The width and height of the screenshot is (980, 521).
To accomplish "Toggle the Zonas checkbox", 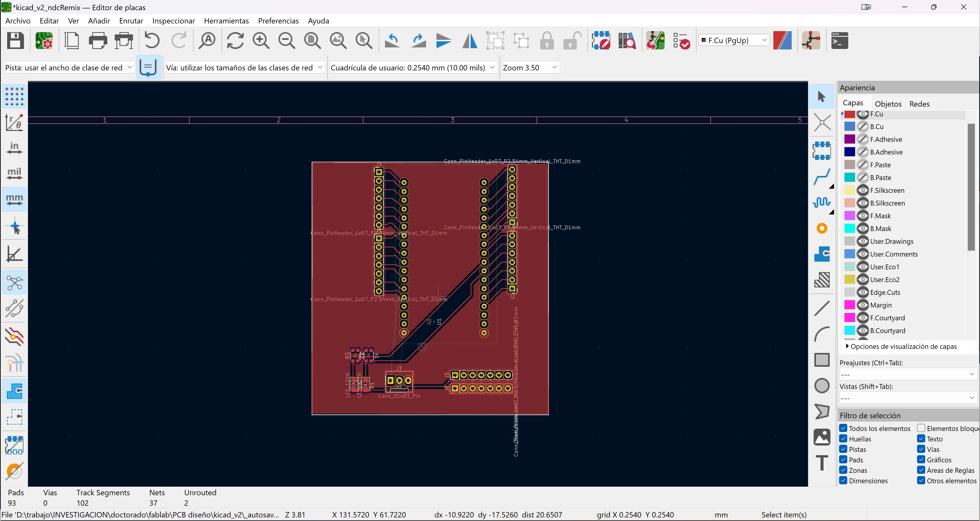I will [x=843, y=470].
